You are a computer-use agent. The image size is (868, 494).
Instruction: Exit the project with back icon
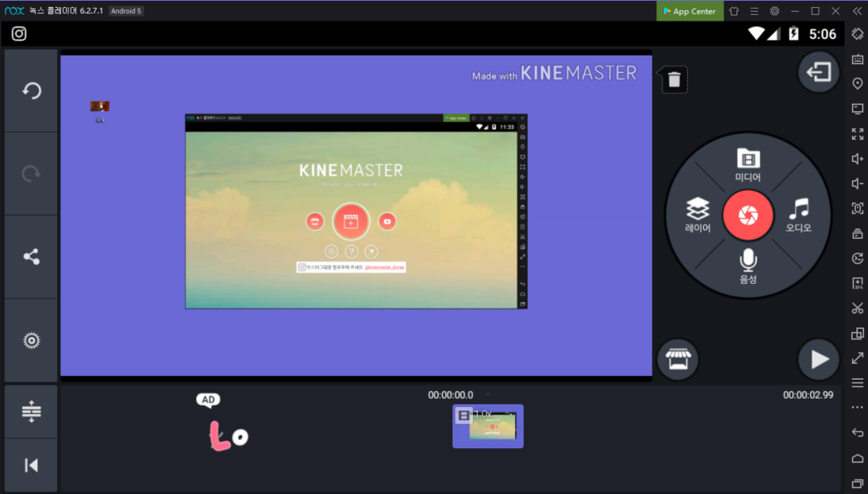(818, 72)
